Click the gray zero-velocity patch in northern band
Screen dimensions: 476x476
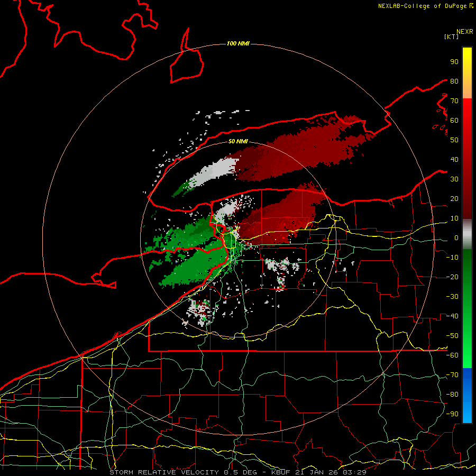coord(214,171)
